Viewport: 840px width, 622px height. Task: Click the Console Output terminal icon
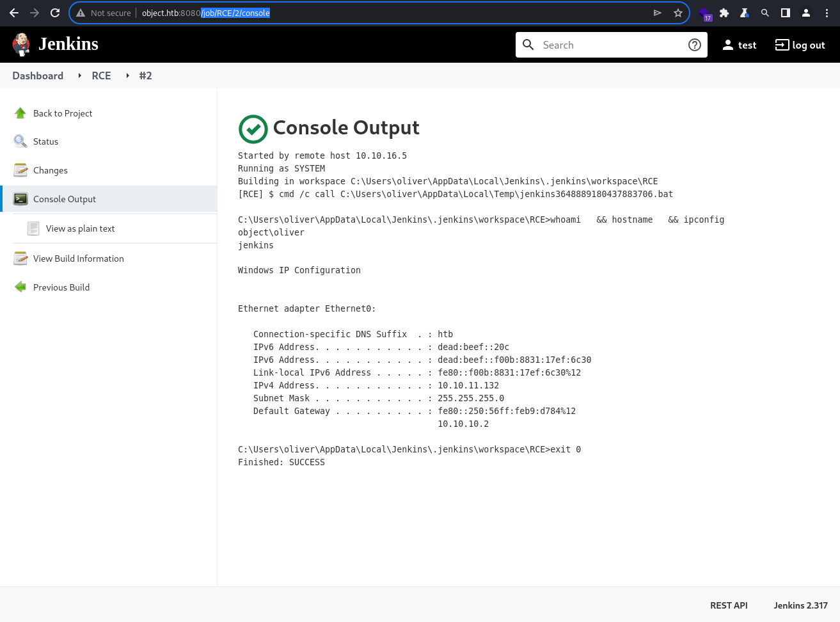(20, 199)
